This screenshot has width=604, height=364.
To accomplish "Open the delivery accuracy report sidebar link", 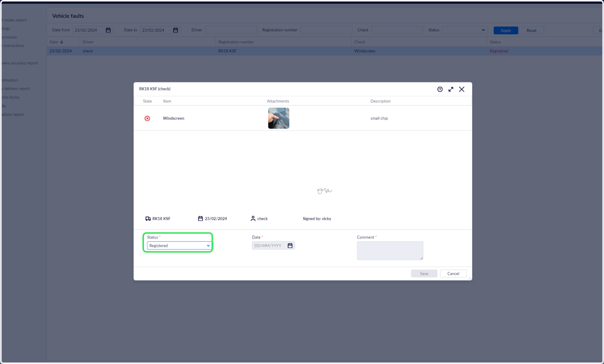I will click(x=19, y=63).
